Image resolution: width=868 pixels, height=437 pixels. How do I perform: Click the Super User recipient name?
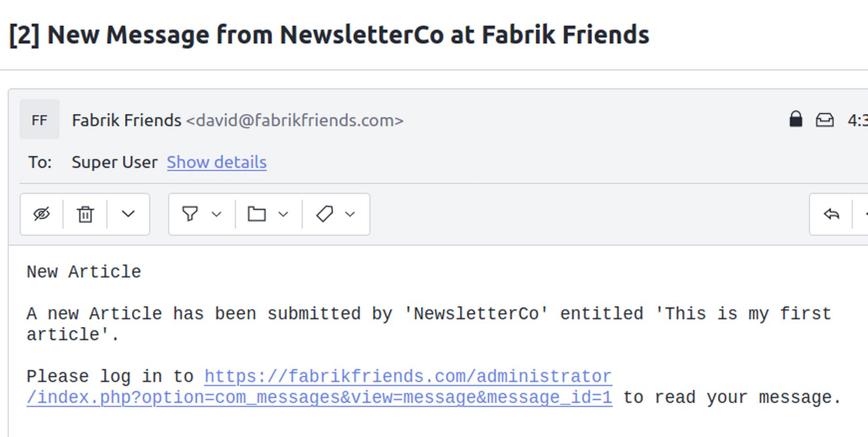pos(114,162)
